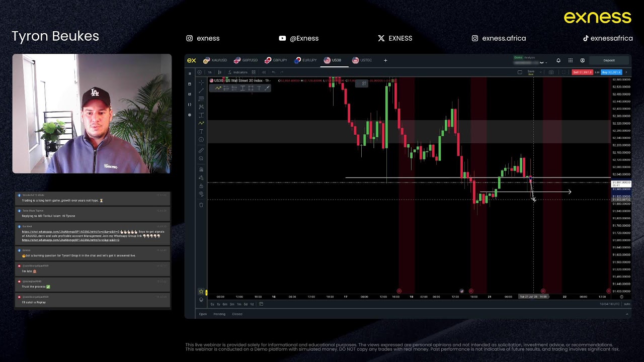Collapse the bottom positions panel
Screen dimensions: 644x362
(627, 314)
